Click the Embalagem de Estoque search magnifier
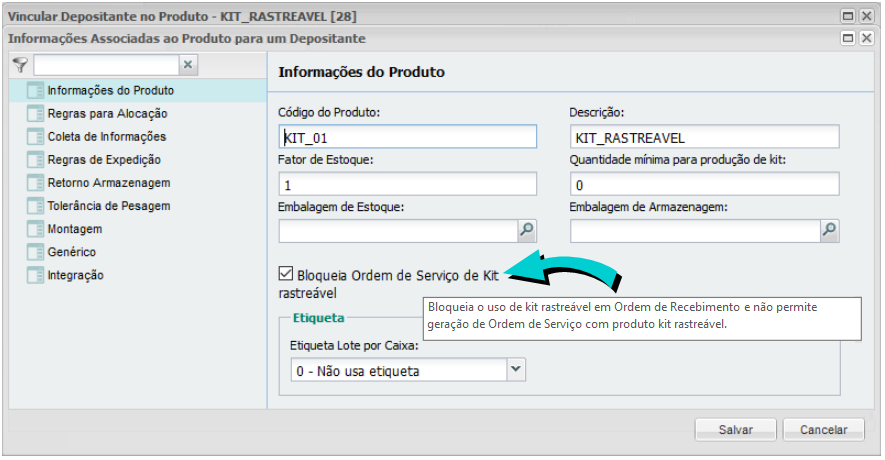885x460 pixels. (527, 231)
